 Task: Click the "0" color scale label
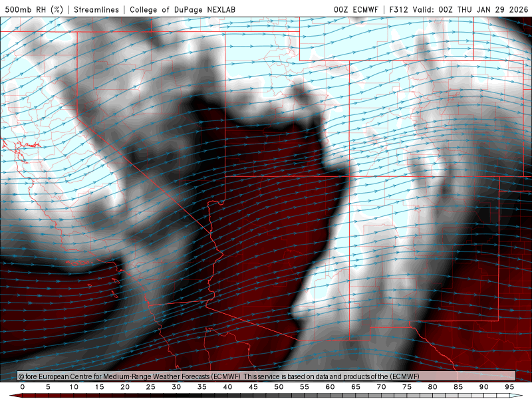(23, 387)
